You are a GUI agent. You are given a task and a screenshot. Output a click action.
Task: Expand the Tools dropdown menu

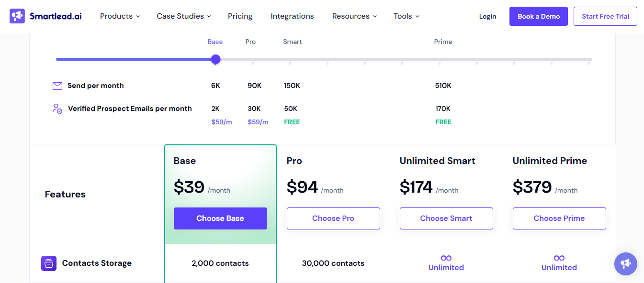tap(406, 16)
